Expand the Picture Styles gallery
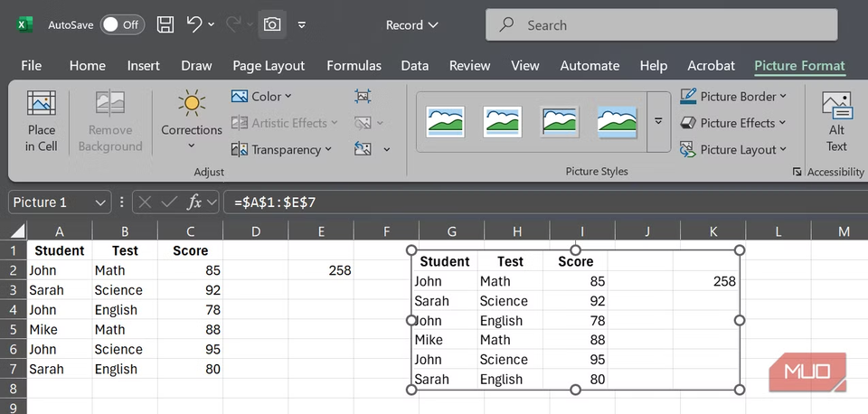Image resolution: width=868 pixels, height=414 pixels. [x=658, y=121]
